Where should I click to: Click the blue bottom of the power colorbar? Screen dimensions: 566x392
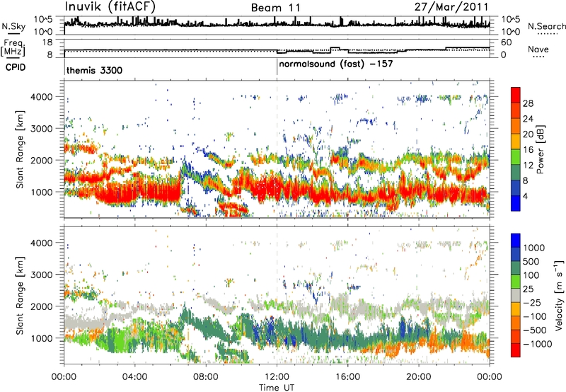pyautogui.click(x=516, y=203)
